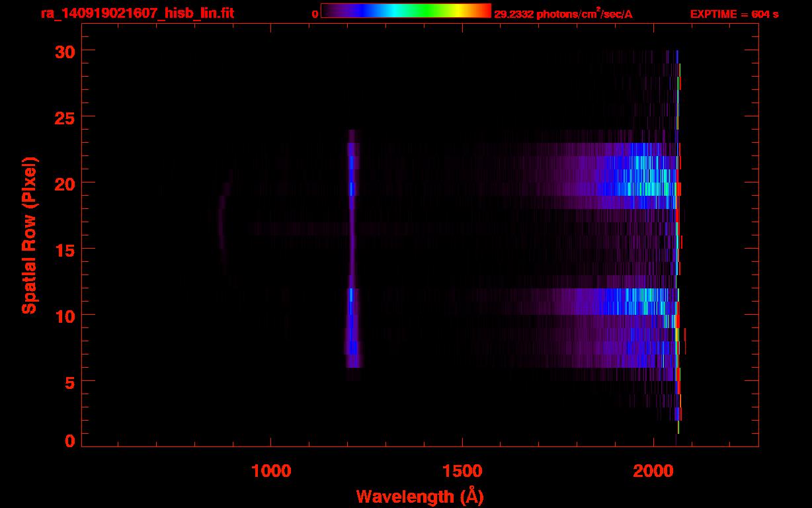Click the rainbow color scale bar
This screenshot has height=508, width=812.
pyautogui.click(x=406, y=11)
